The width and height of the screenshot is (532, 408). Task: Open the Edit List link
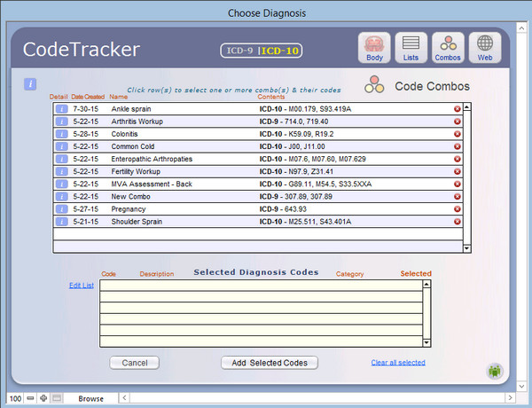pyautogui.click(x=82, y=286)
